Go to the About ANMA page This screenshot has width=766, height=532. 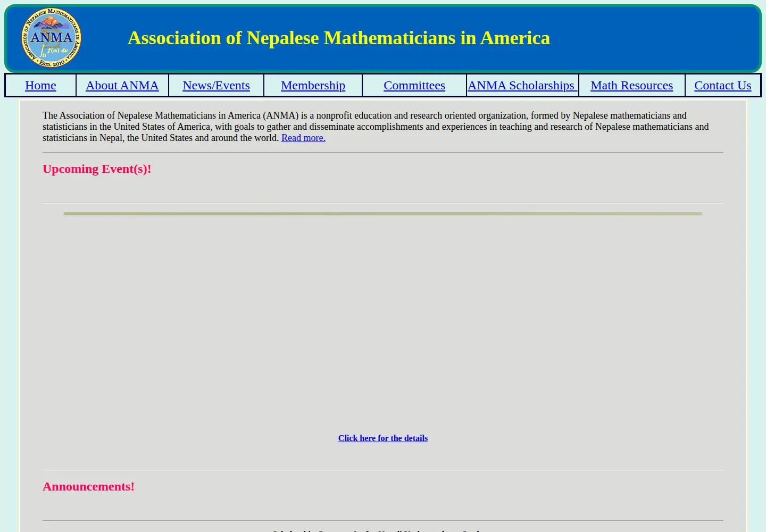122,85
